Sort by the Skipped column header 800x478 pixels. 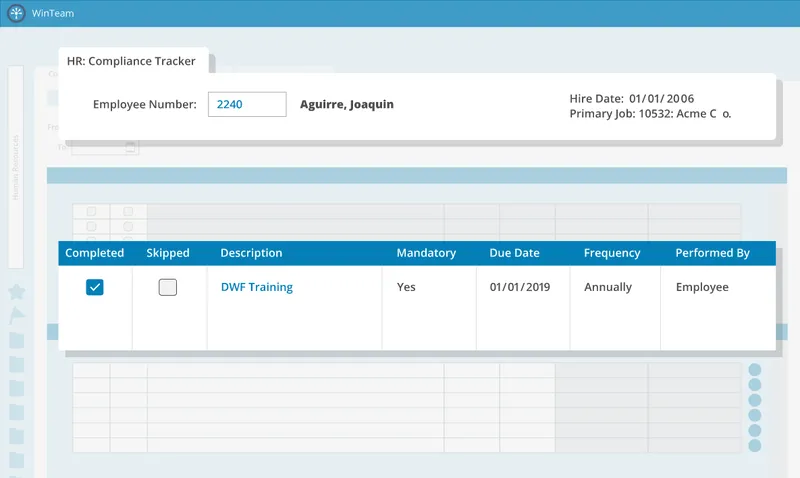pyautogui.click(x=168, y=253)
